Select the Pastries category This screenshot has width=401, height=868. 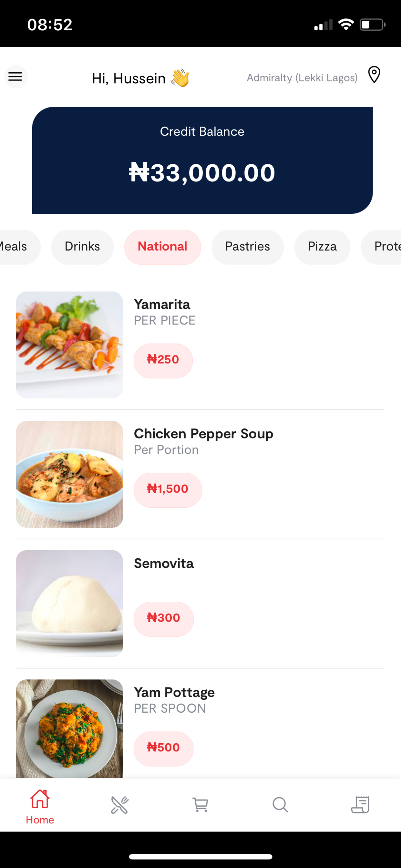[247, 247]
